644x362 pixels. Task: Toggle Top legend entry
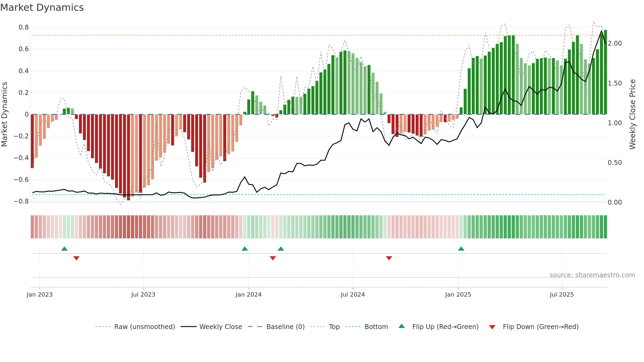[x=325, y=327]
